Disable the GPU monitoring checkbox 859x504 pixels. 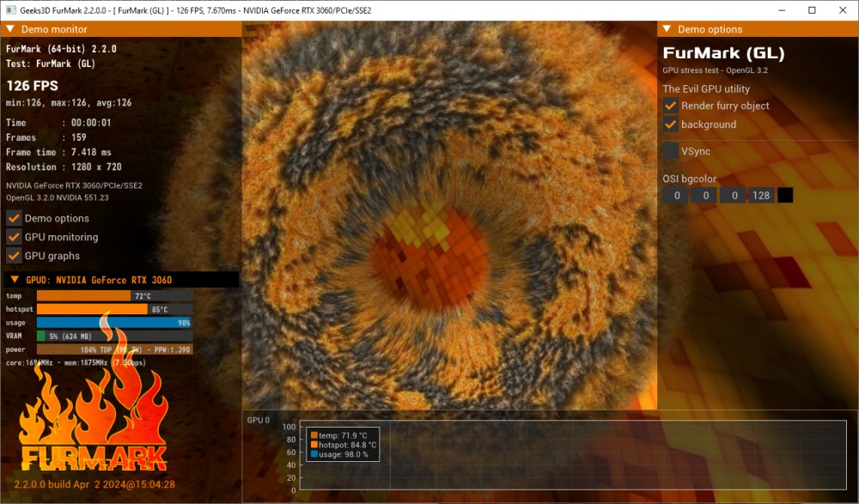14,237
